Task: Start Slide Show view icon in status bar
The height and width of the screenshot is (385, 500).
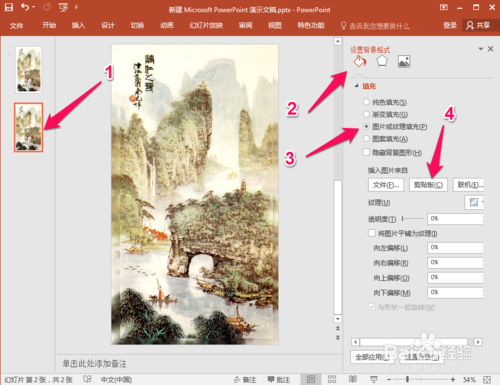Action: coord(374,379)
